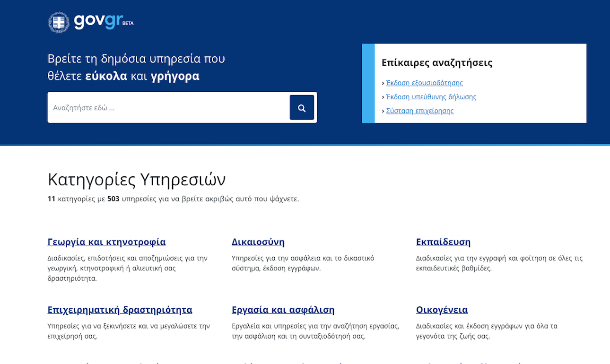Viewport: 610px width, 364px height.
Task: Follow the Σύσταση επιχείρησης link
Action: click(x=419, y=111)
